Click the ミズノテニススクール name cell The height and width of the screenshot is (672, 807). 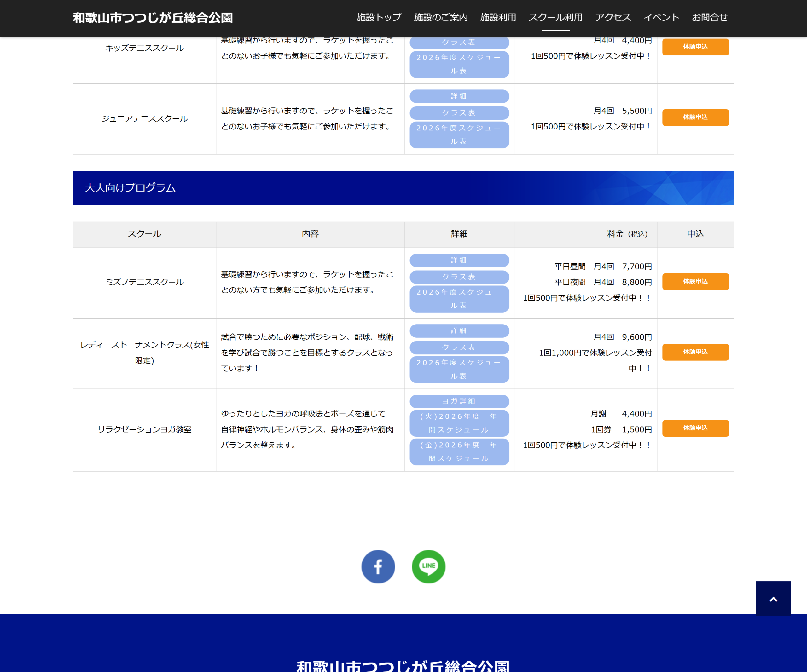(x=144, y=283)
